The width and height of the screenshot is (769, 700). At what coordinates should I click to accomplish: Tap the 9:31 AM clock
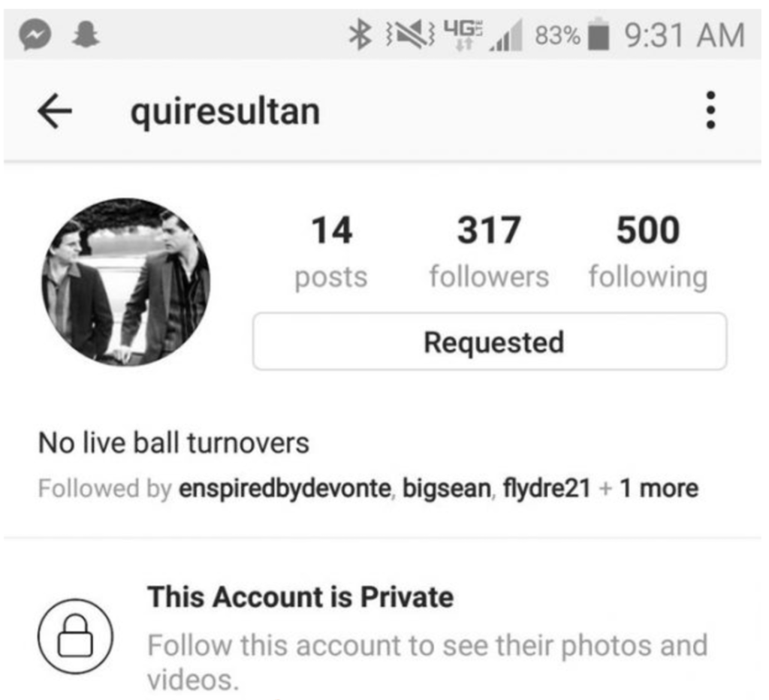[685, 35]
